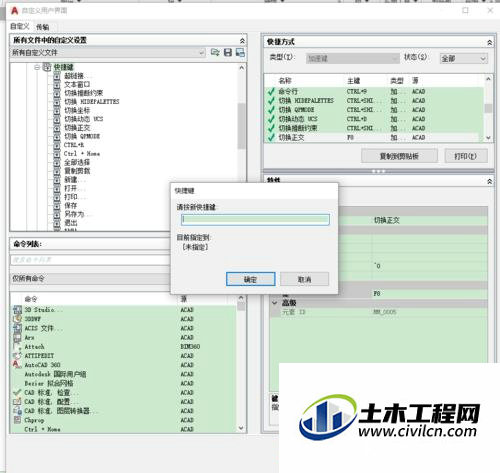Screen dimensions: 500x473
Task: Select the Bezier 拟合网格 command row
Action: click(x=123, y=383)
